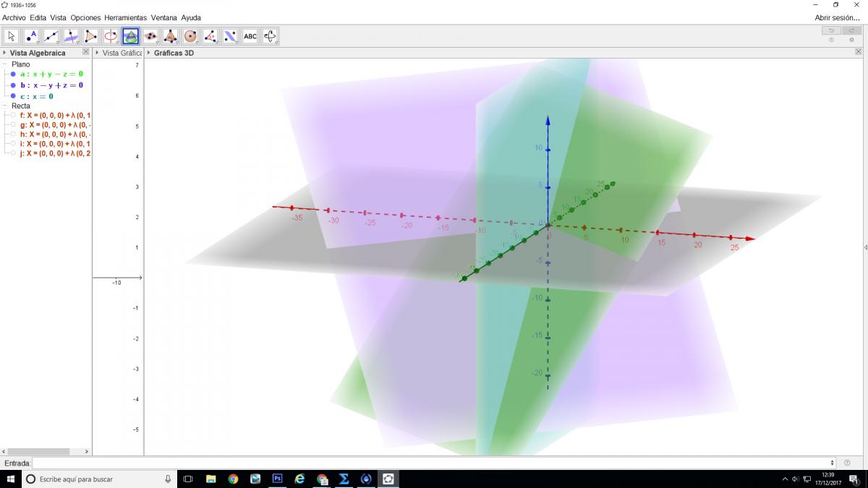
Task: Open the Herramientas menu
Action: click(125, 17)
